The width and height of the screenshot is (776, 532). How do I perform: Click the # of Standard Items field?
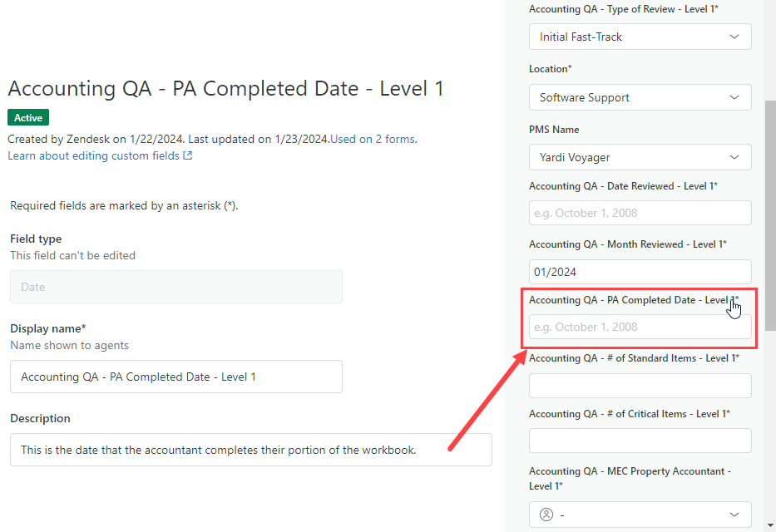coord(640,386)
